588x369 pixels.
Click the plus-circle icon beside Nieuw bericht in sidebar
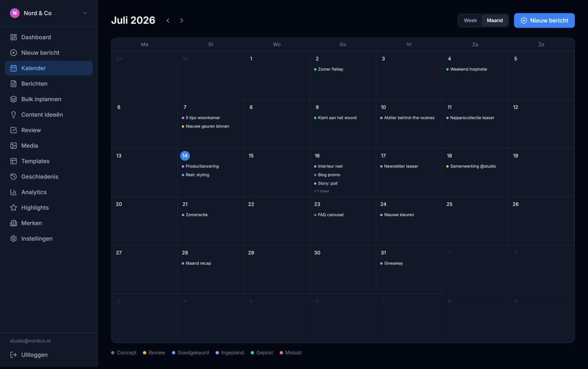coord(13,53)
